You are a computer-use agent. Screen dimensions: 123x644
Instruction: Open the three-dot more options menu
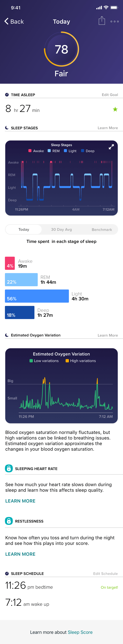tap(114, 21)
